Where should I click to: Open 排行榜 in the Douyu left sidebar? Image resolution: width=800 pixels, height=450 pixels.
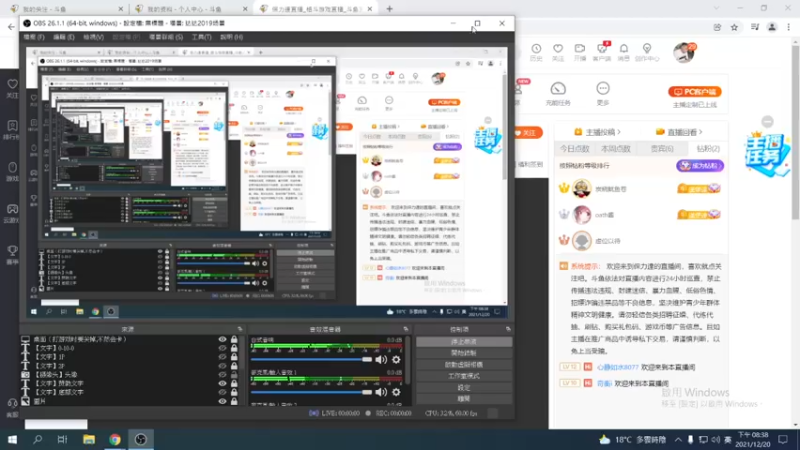point(12,130)
